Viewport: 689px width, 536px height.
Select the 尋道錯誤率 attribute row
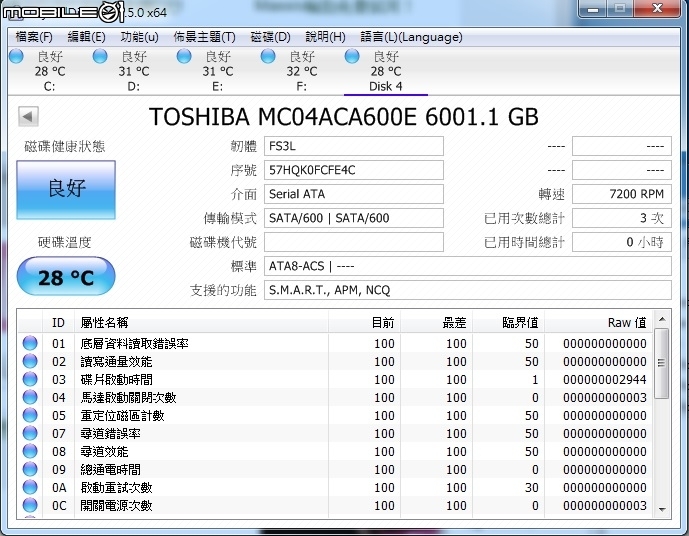click(x=335, y=433)
